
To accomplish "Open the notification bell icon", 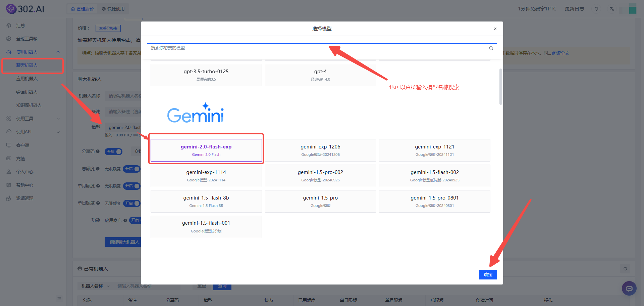I will click(596, 9).
